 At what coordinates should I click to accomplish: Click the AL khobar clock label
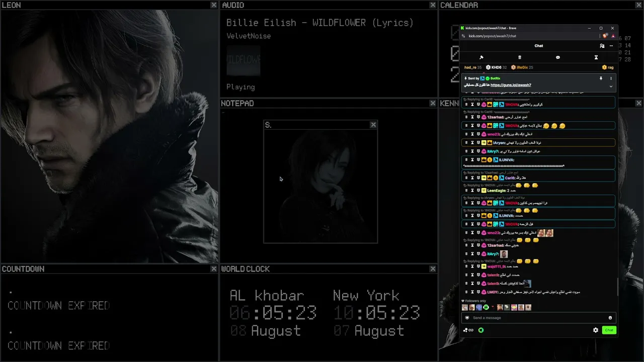267,296
